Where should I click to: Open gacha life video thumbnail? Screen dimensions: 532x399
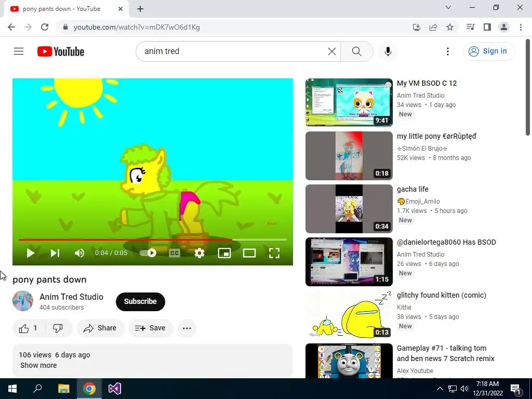[x=349, y=209]
